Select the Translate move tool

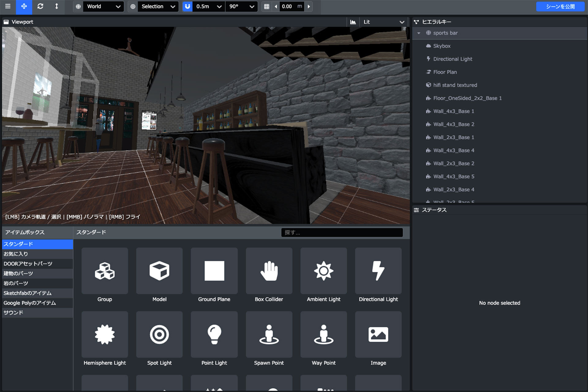click(x=24, y=6)
